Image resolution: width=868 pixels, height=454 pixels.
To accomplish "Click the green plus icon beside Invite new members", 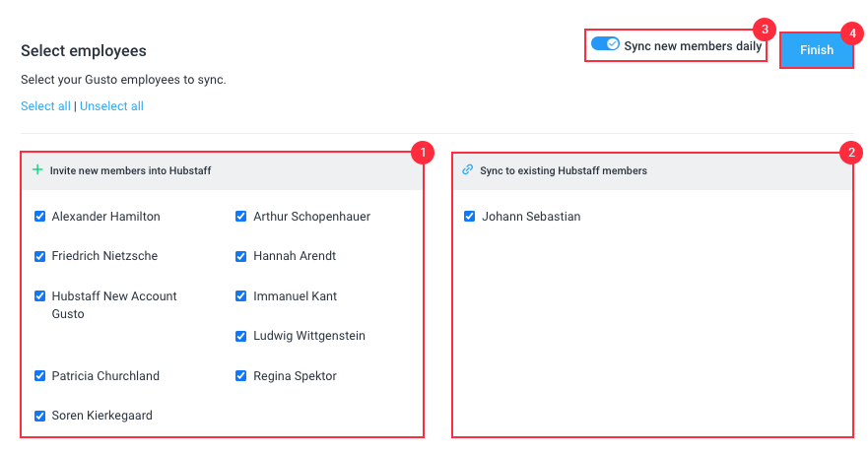I will tap(37, 169).
